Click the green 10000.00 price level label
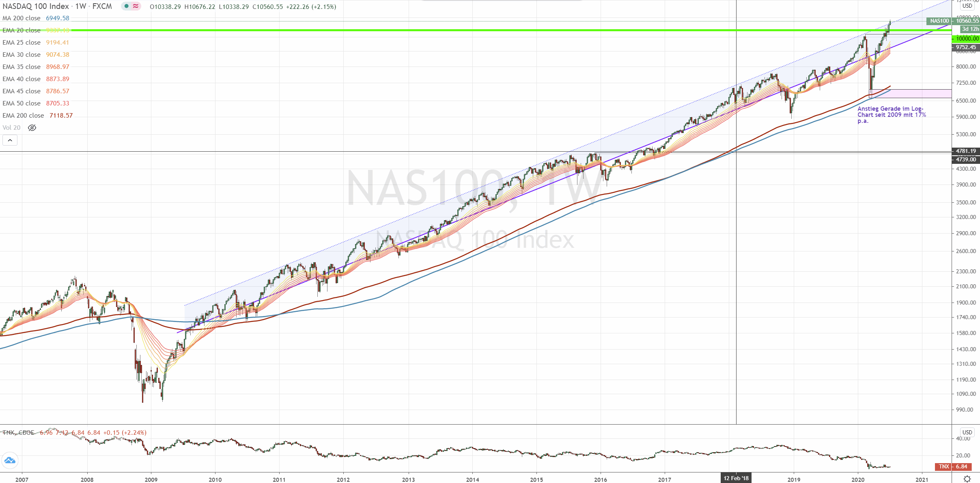The width and height of the screenshot is (980, 483). point(967,39)
